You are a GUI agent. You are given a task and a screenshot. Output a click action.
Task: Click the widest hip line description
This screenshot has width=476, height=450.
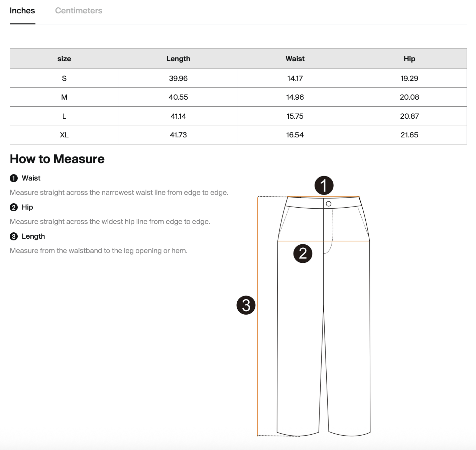pyautogui.click(x=110, y=222)
